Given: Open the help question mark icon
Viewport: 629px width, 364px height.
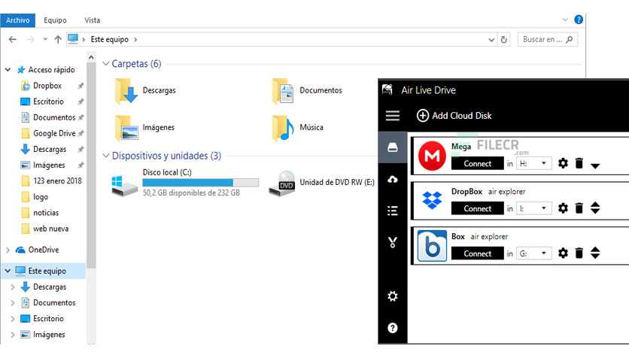Looking at the screenshot, I should point(392,328).
